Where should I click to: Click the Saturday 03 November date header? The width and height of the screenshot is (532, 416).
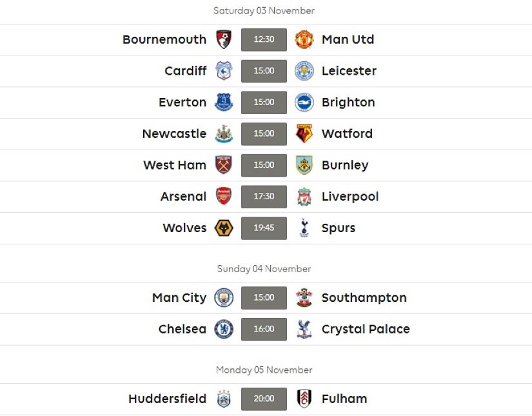tap(264, 10)
